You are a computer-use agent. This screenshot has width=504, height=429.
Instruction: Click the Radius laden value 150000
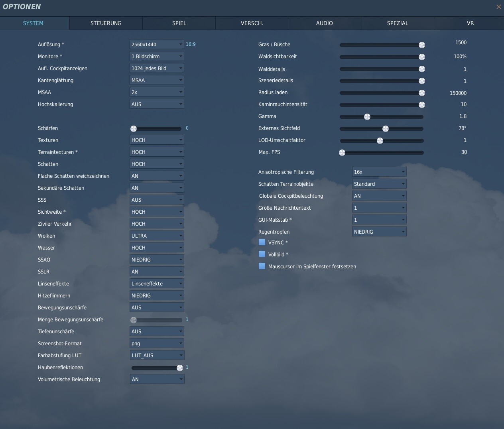(458, 93)
